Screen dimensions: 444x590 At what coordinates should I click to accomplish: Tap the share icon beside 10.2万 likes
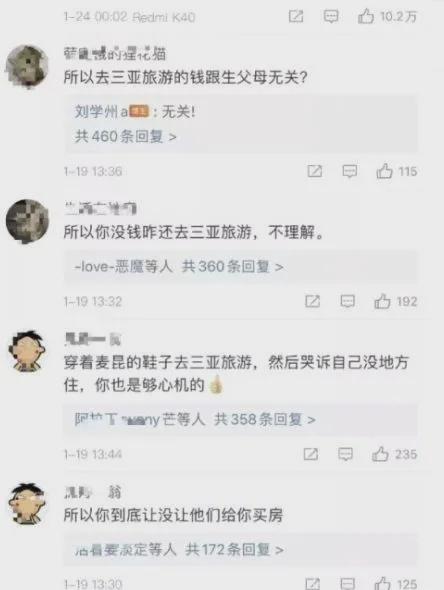tap(296, 17)
